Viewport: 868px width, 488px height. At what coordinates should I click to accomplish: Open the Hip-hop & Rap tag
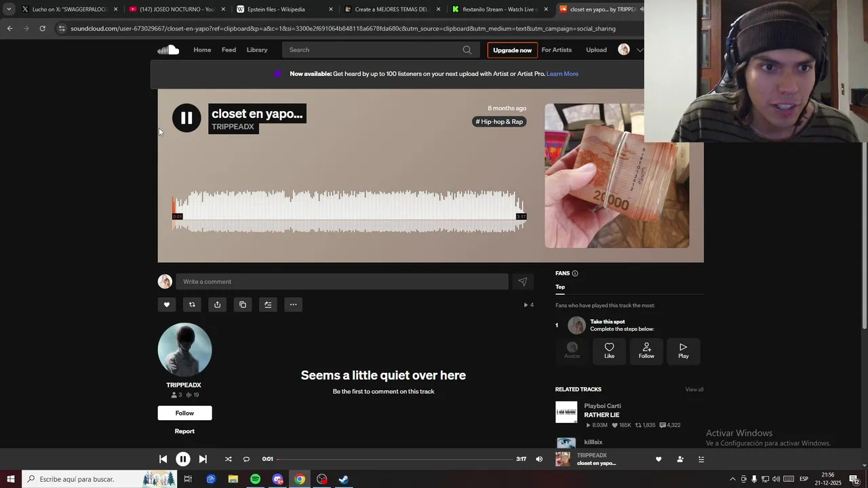(500, 122)
